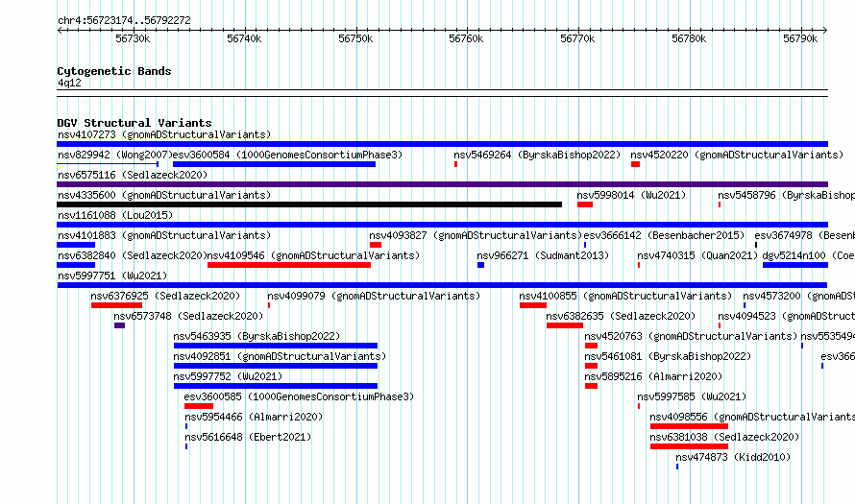The width and height of the screenshot is (855, 504).
Task: Click nsv6376925 (Sedlazeck2020) label
Action: [x=165, y=296]
